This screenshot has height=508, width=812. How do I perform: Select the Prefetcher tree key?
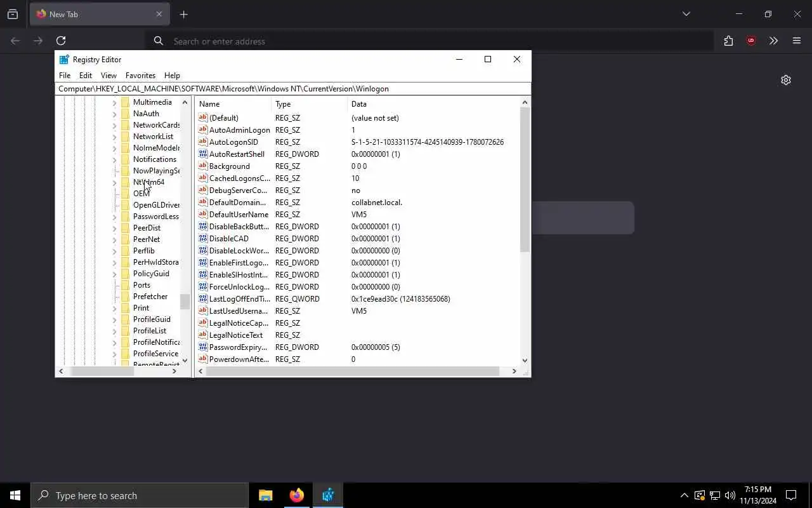(x=150, y=297)
